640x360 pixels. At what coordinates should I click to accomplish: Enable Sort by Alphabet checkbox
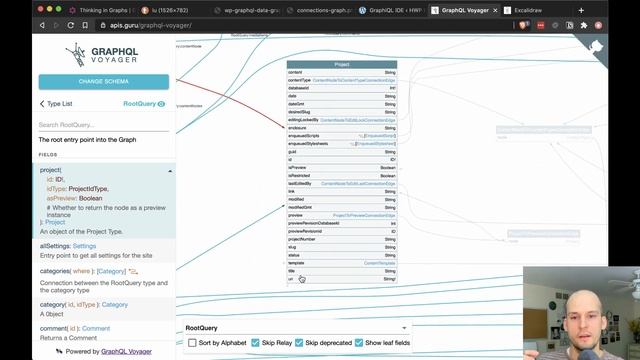pos(192,342)
